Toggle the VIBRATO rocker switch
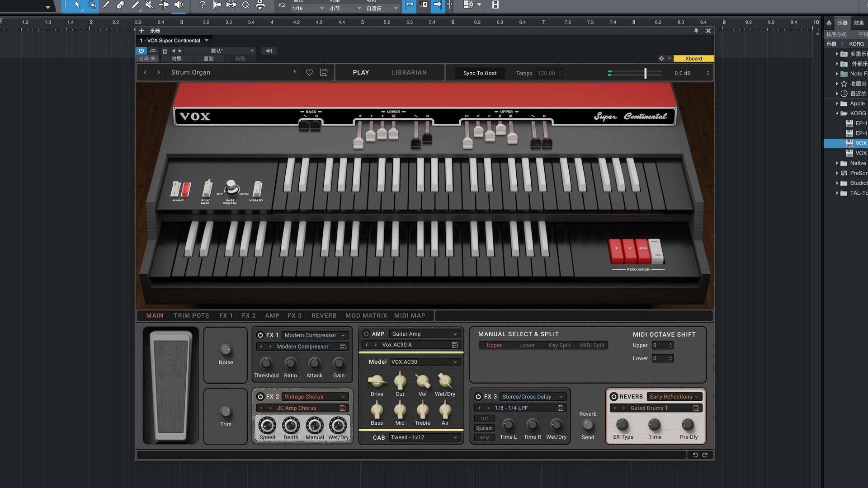 [257, 188]
